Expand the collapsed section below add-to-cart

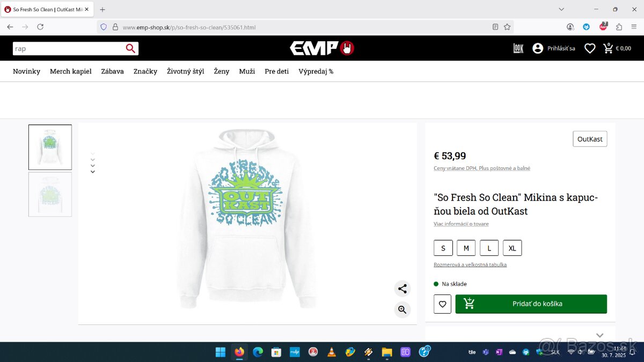[600, 335]
